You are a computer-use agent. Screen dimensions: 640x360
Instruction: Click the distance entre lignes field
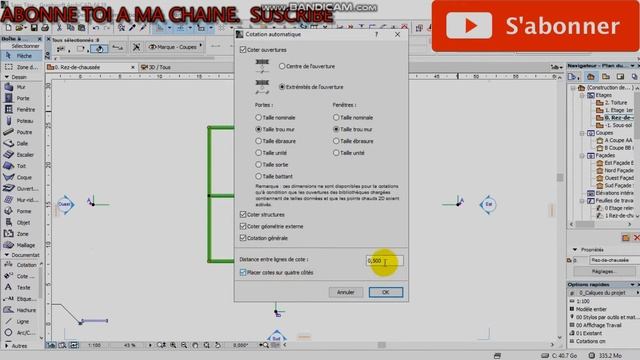point(384,260)
